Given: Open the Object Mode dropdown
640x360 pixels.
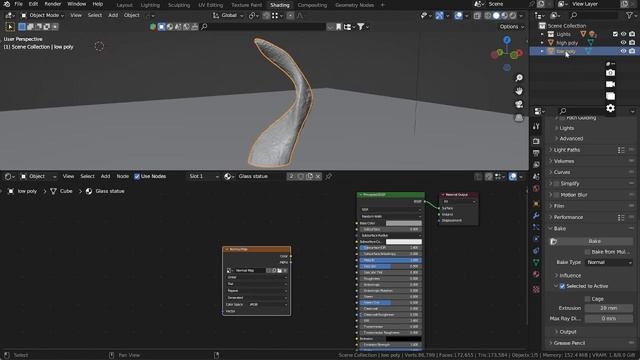Looking at the screenshot, I should [x=42, y=16].
